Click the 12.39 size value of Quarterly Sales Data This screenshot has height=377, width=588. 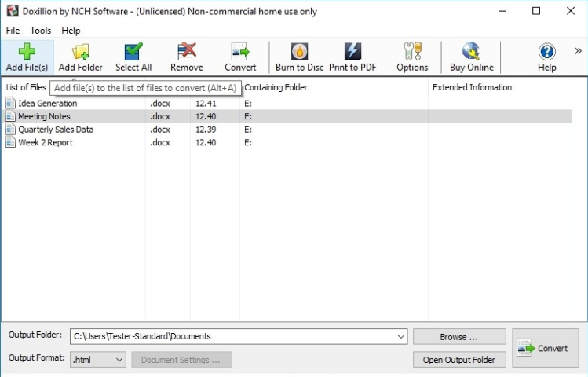[206, 130]
